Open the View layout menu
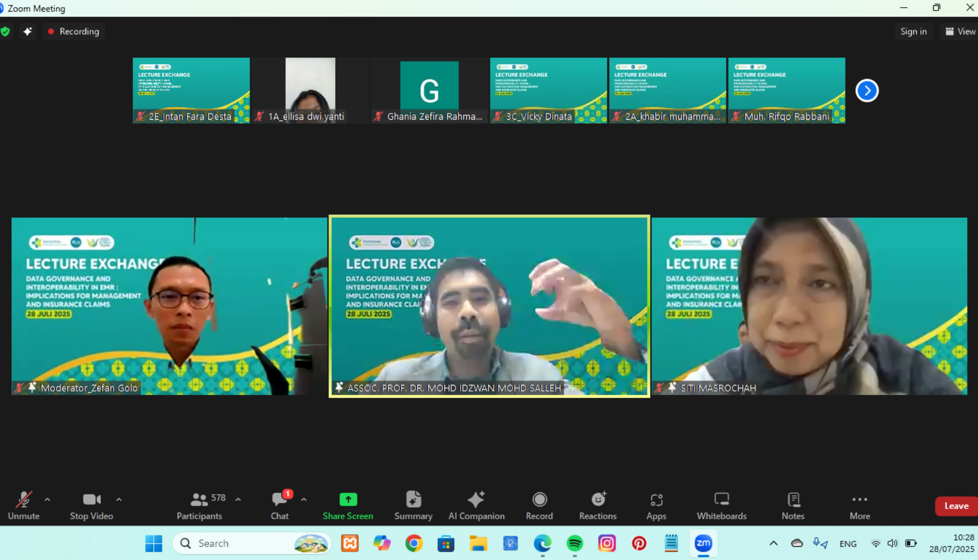 point(960,31)
